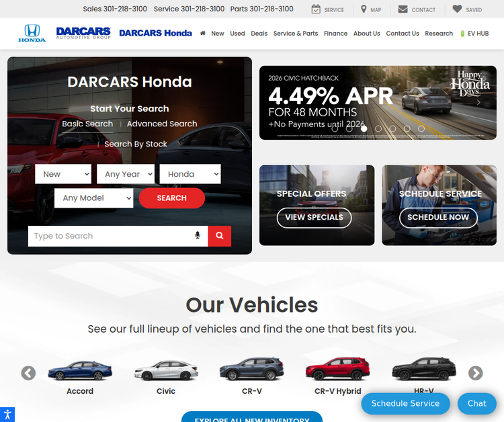
Task: Open the Any Year dropdown
Action: pyautogui.click(x=125, y=174)
